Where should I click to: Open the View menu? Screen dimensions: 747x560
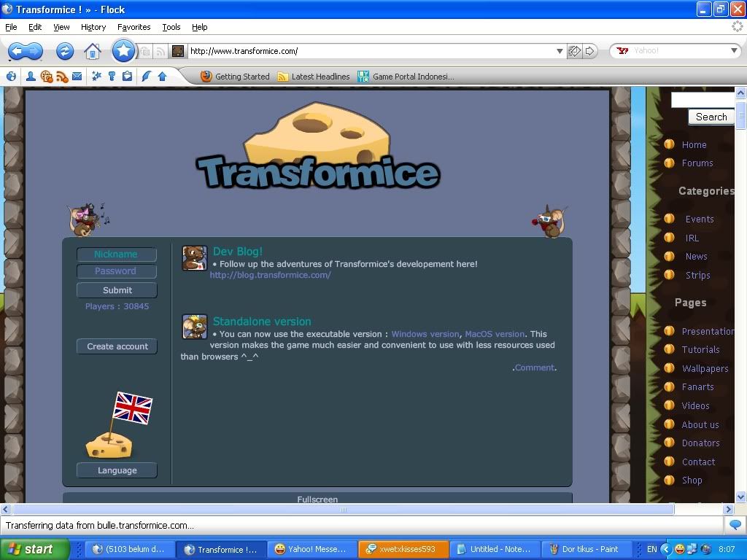click(61, 27)
